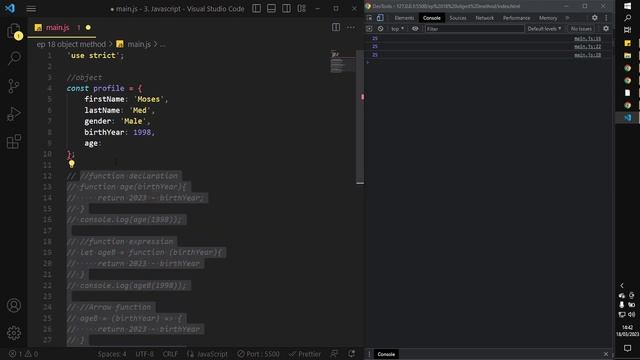
Task: Open the Windows Action Center
Action: [x=628, y=348]
